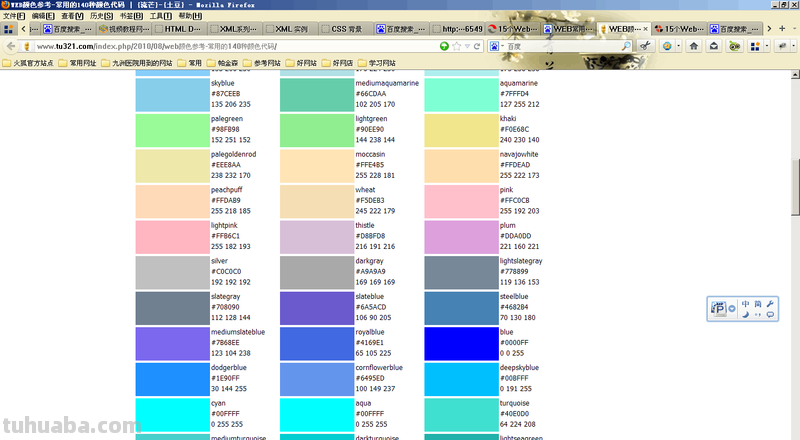Toggle the 中 Chinese/English input mode
800x440 pixels.
(745, 304)
